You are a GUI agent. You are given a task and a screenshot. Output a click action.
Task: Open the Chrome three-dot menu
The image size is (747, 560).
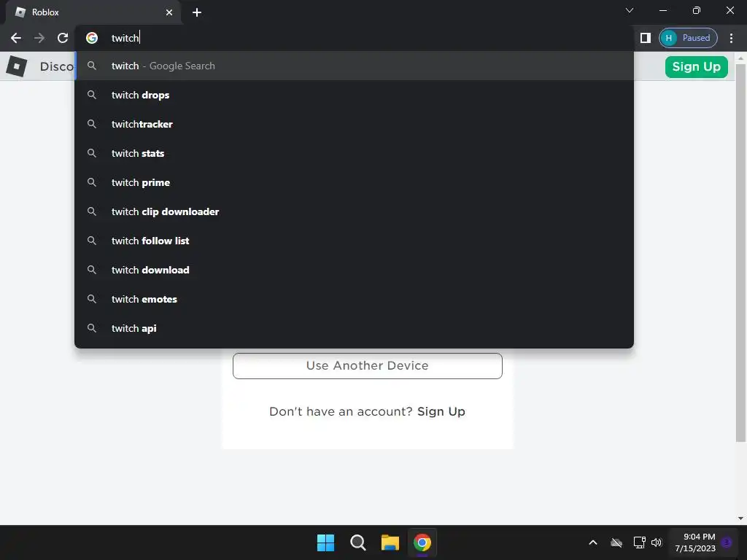(731, 38)
